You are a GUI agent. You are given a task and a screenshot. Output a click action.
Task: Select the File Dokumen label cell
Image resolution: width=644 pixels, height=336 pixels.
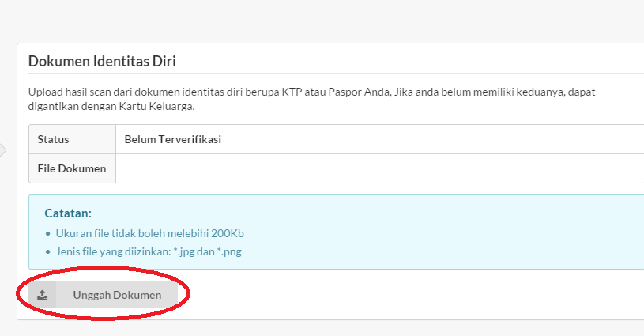tap(72, 168)
